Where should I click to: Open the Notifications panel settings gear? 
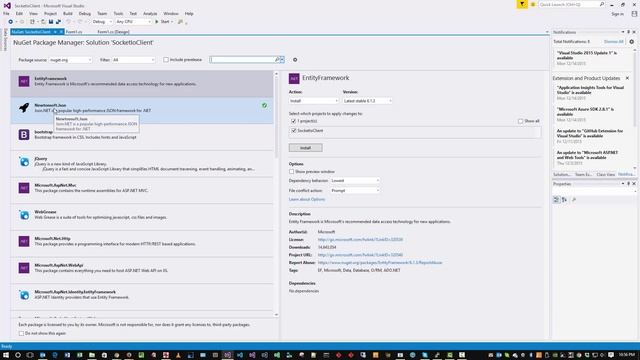coord(631,42)
